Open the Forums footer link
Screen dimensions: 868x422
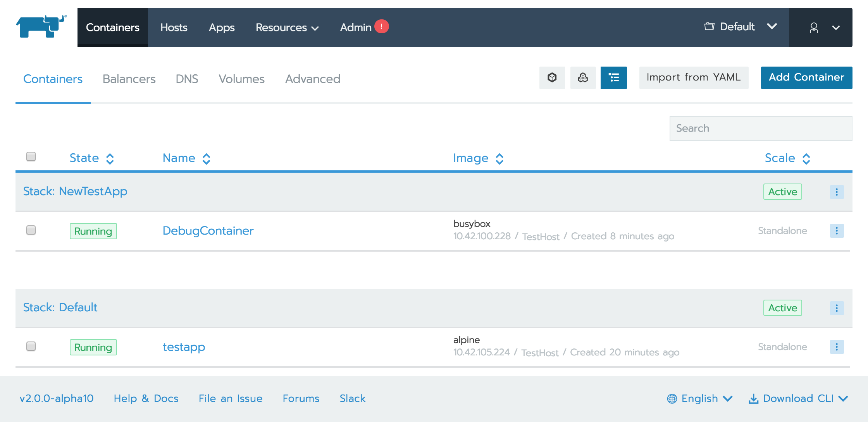coord(301,398)
